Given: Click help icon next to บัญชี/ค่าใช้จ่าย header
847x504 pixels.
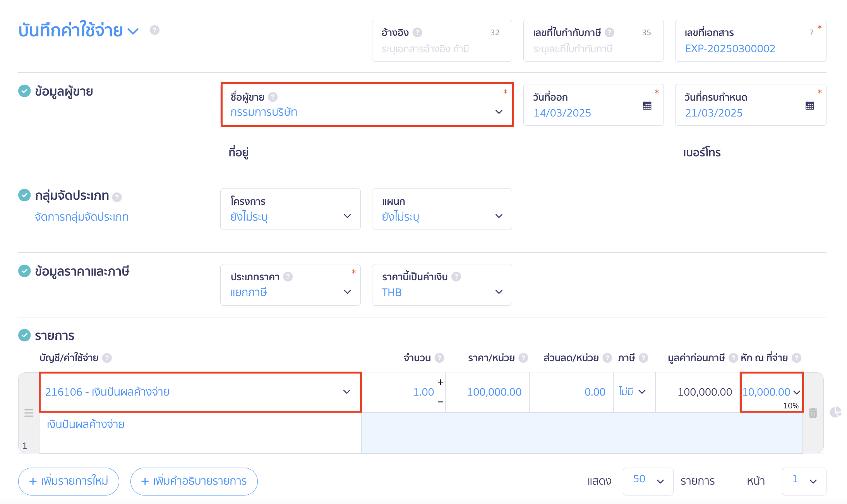Looking at the screenshot, I should coord(107,358).
